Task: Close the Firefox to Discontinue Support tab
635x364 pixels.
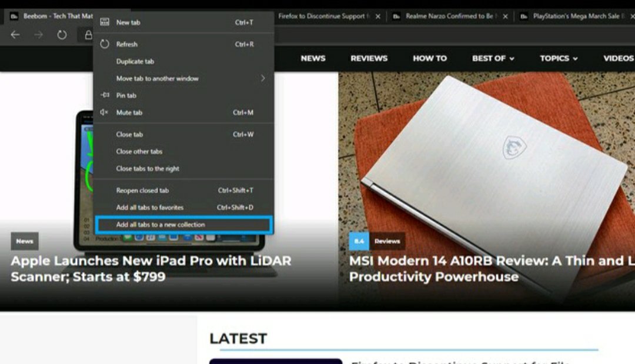Action: point(377,16)
